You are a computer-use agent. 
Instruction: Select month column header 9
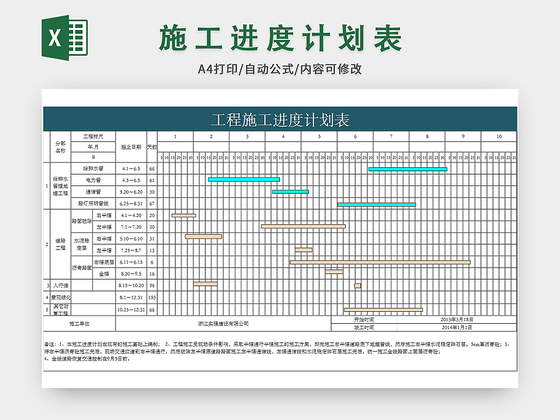point(463,136)
